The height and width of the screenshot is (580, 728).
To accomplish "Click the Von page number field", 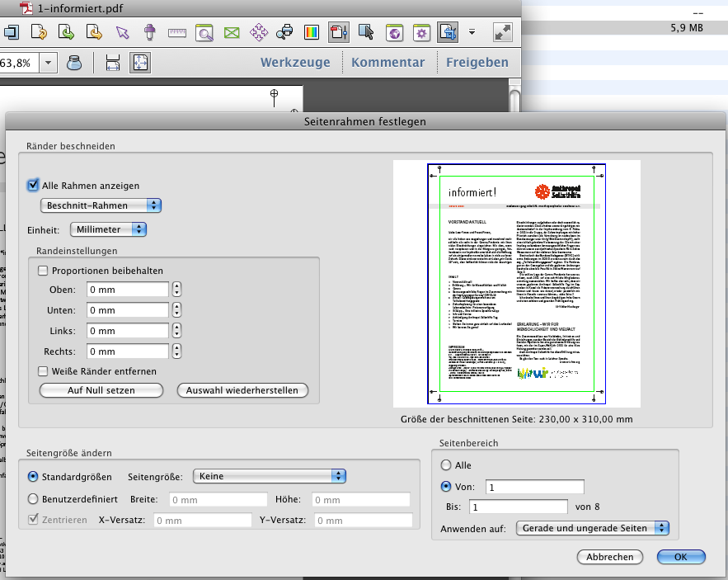I will click(535, 487).
